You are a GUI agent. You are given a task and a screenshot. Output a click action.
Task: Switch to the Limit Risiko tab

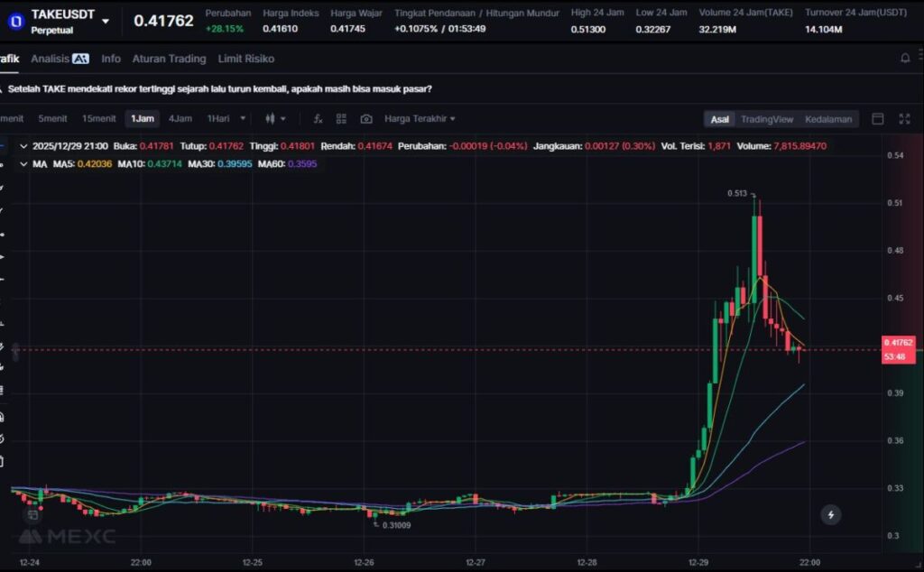[245, 59]
